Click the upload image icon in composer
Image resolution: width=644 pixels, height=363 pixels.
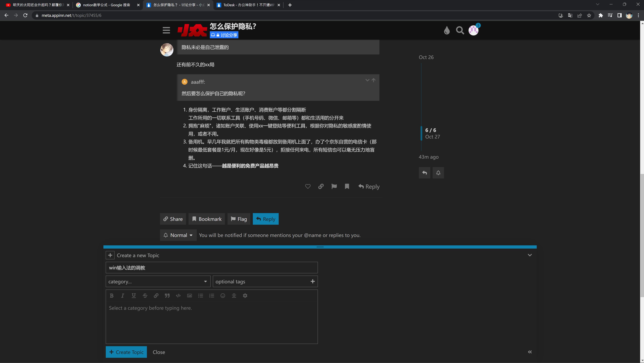tap(189, 296)
